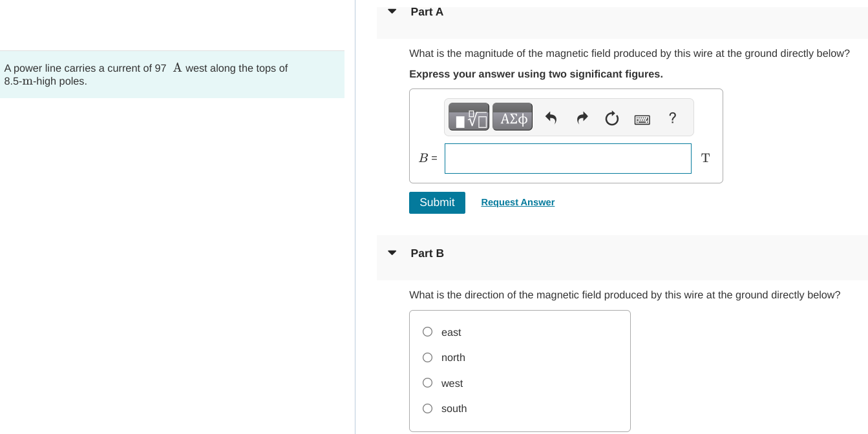Collapse Part A using its triangle
This screenshot has height=434, width=868.
pos(392,11)
